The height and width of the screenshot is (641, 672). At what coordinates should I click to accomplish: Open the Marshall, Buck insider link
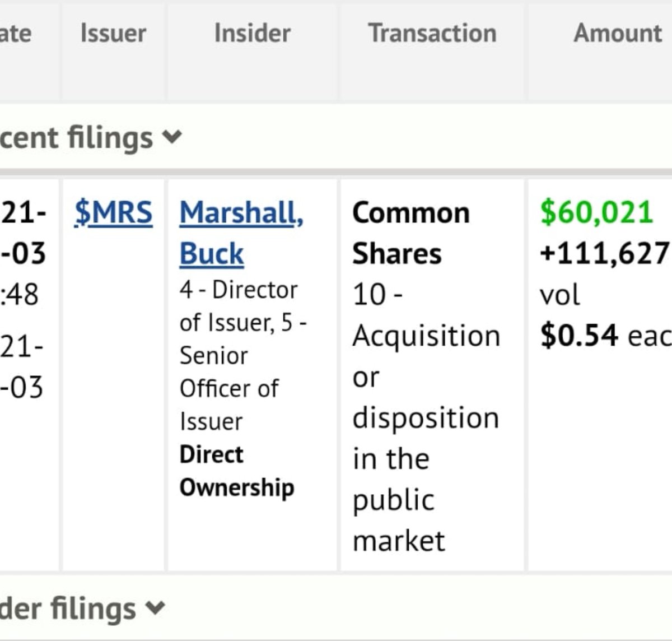pyautogui.click(x=241, y=233)
